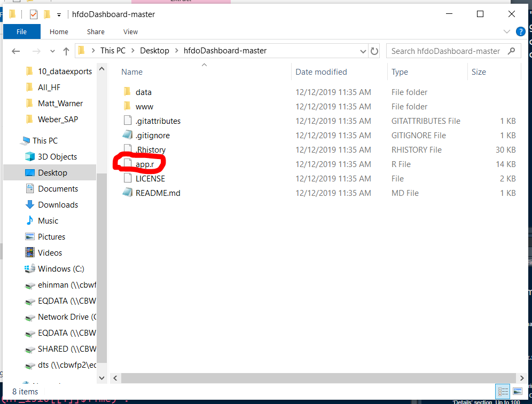Switch to details view layout
Screen dimensions: 532x404
pyautogui.click(x=503, y=391)
